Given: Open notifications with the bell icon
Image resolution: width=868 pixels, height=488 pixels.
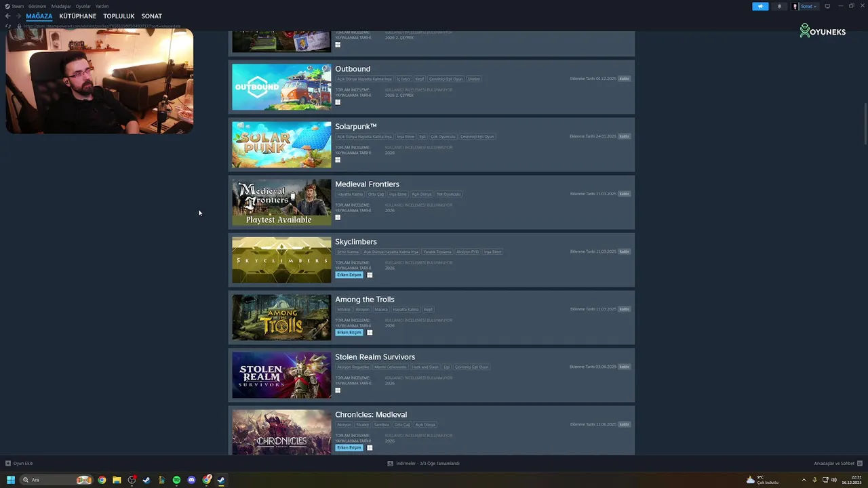Looking at the screenshot, I should (779, 6).
